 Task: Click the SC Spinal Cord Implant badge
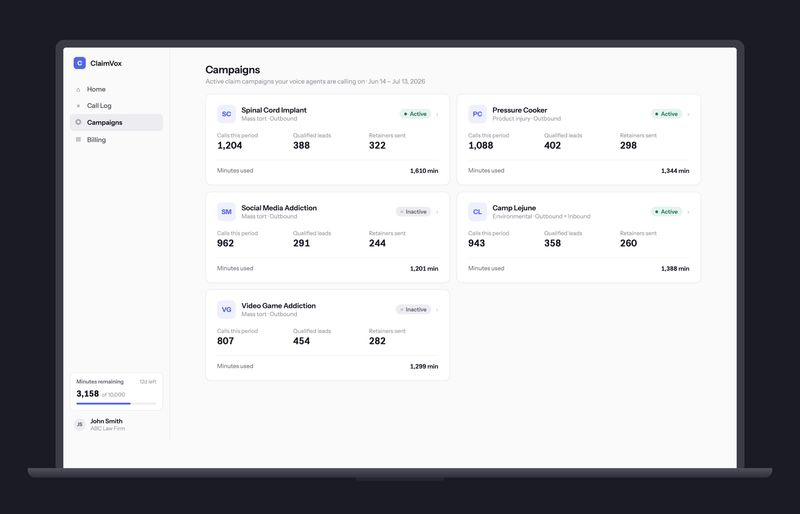pyautogui.click(x=227, y=114)
